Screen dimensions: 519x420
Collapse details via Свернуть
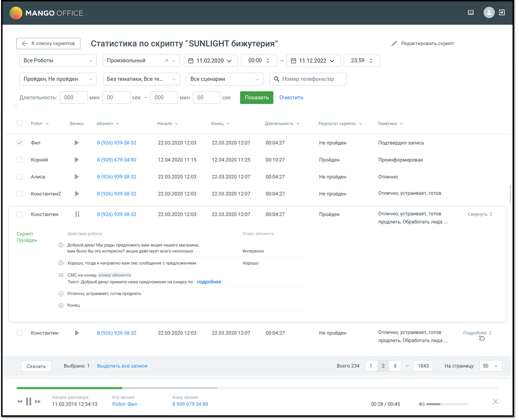coord(480,214)
